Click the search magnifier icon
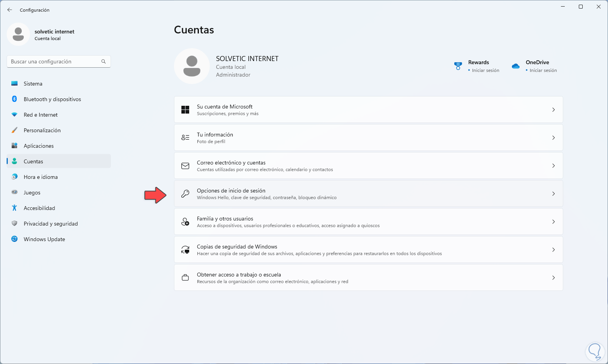Screen dimensions: 608x364 tap(104, 61)
